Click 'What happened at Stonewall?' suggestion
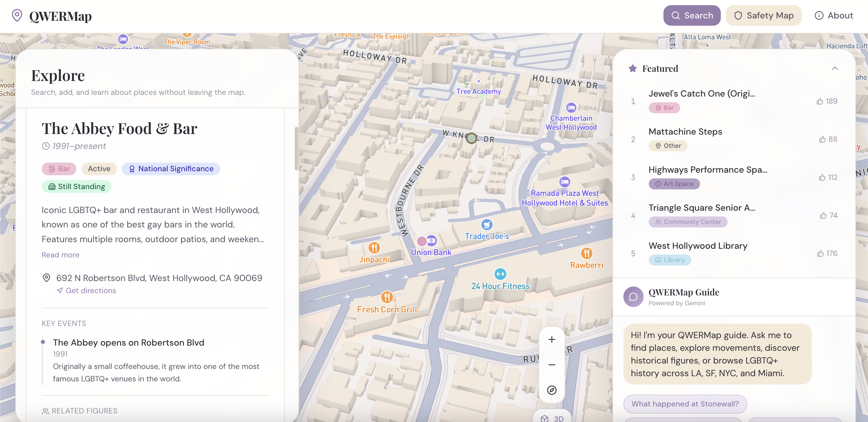 (x=685, y=404)
